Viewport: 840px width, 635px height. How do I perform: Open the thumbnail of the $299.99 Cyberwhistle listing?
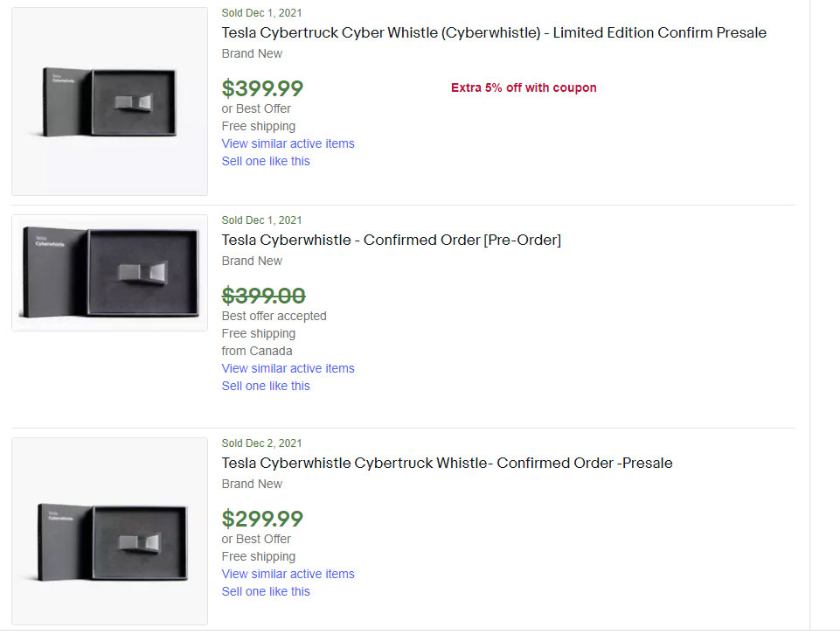(x=109, y=531)
